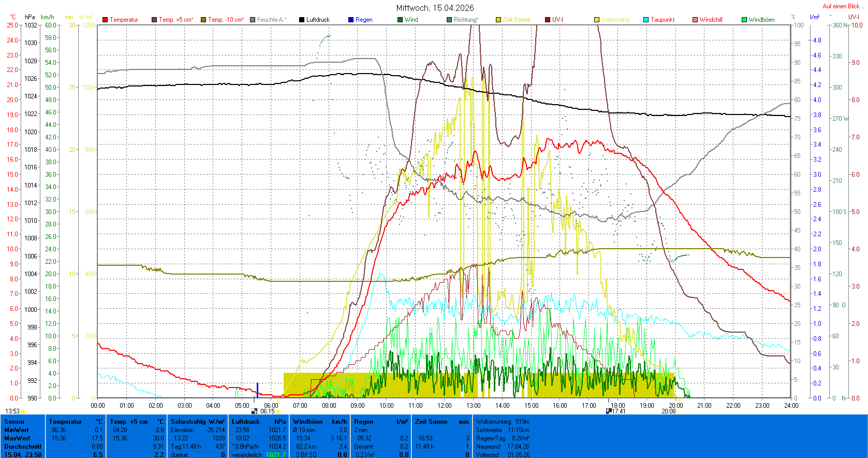This screenshot has width=868, height=458.
Task: Select the "Temp. +5 cm*" legend label
Action: click(x=176, y=20)
